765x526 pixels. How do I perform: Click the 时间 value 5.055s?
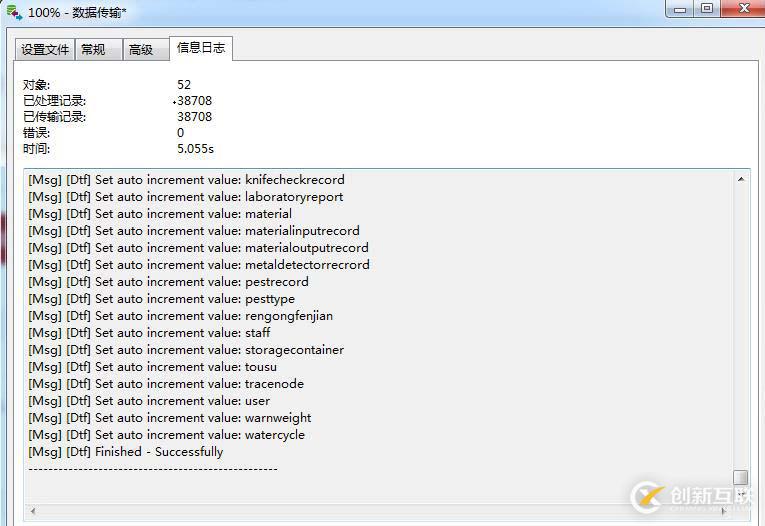pos(195,149)
